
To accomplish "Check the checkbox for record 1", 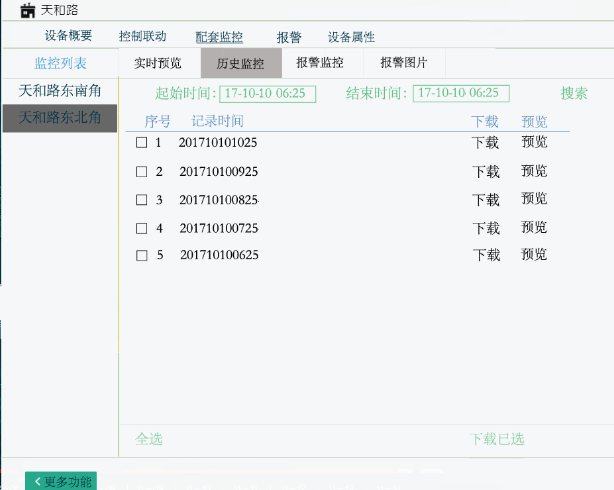I will tap(141, 143).
